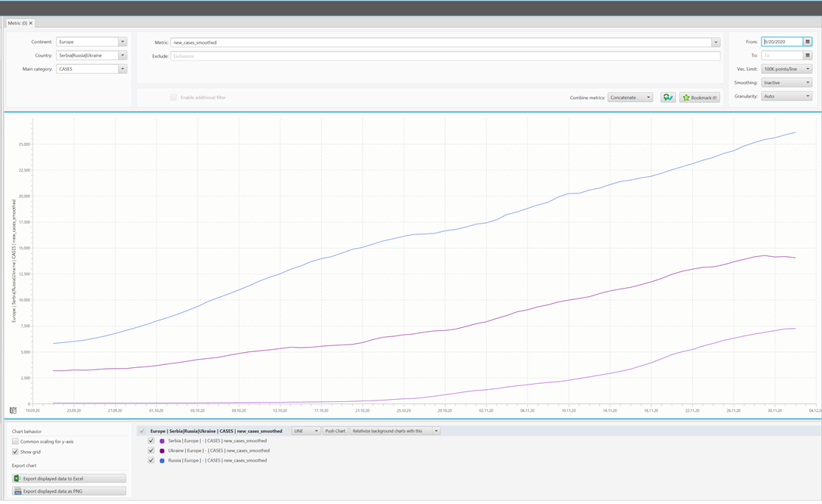Hide the Serbia series via its checkbox
Screen dimensions: 822x504
coord(151,441)
